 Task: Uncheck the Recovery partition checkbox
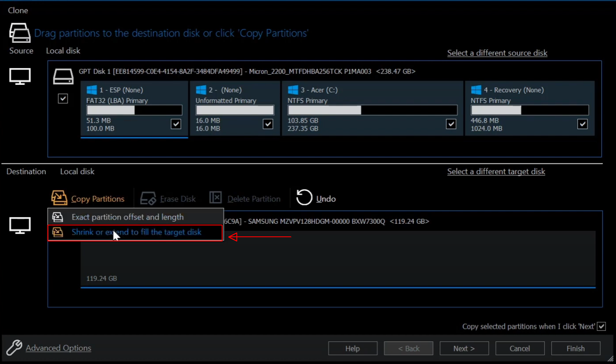click(x=582, y=124)
